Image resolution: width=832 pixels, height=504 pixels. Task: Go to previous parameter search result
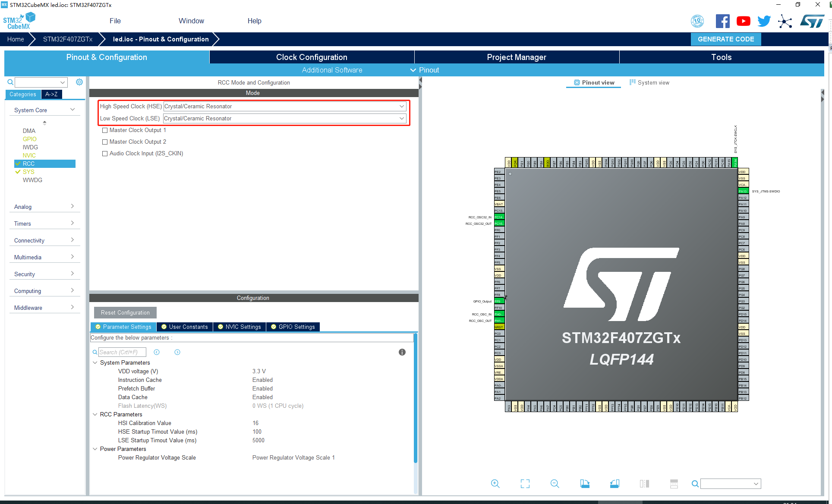point(157,352)
